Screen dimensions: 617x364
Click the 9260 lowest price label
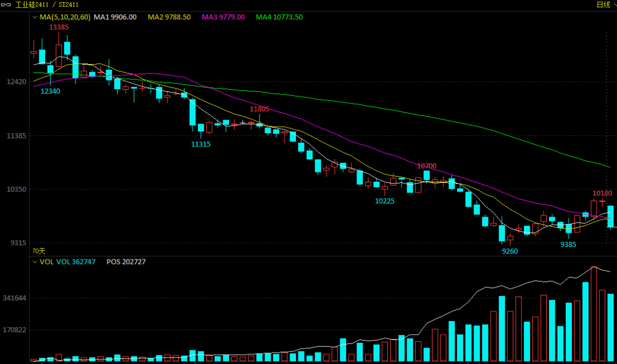(510, 251)
